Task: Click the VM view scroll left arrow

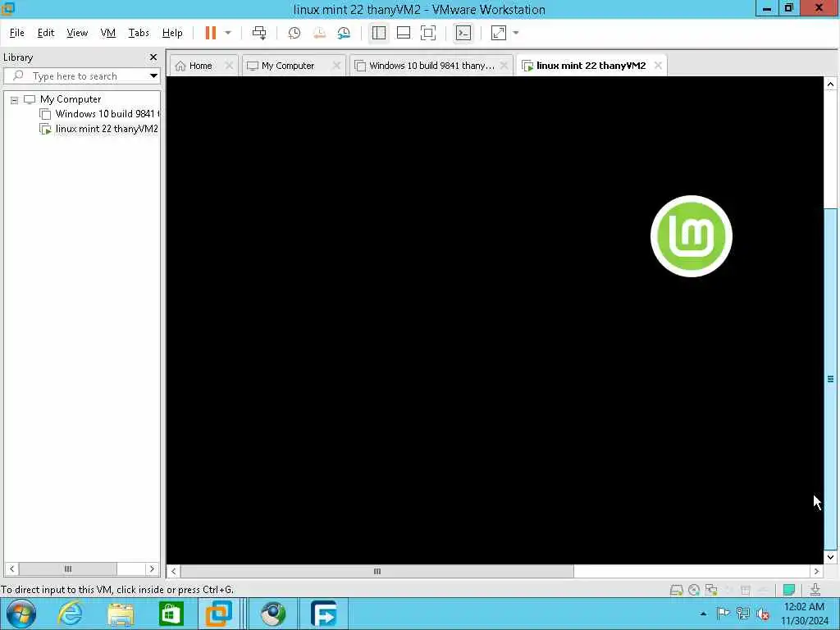Action: pyautogui.click(x=174, y=571)
